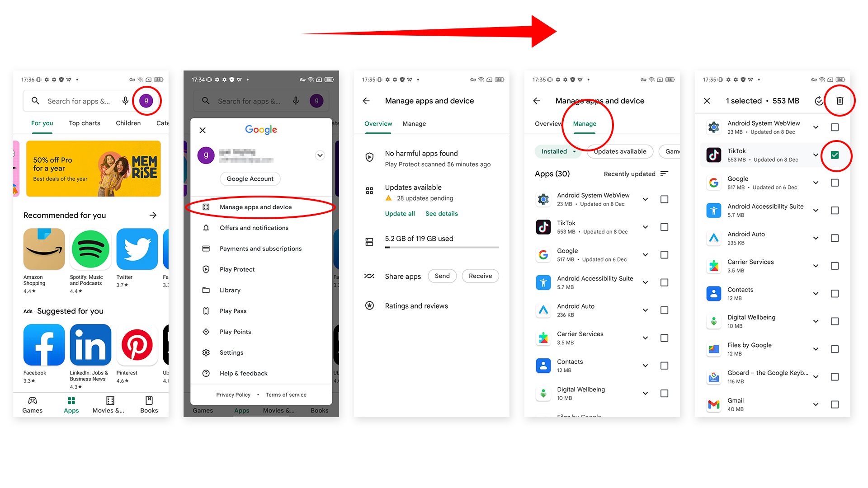
Task: Tap the Games icon in bottom navigation
Action: pyautogui.click(x=33, y=400)
